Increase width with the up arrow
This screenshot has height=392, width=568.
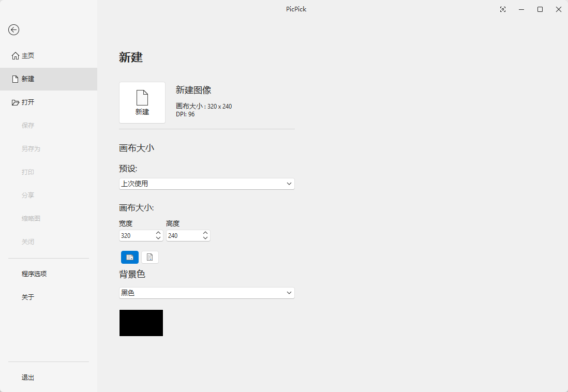(x=158, y=233)
